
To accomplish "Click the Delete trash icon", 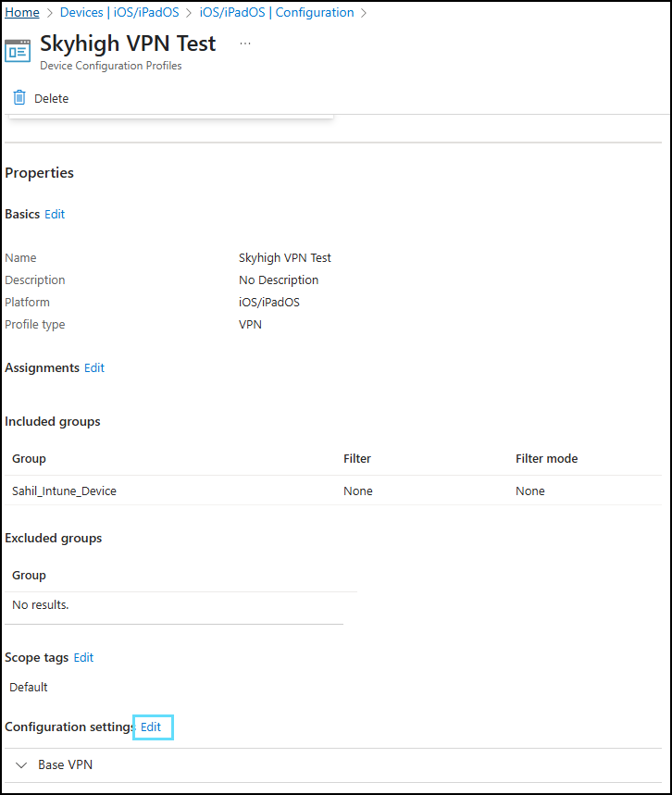I will [19, 97].
